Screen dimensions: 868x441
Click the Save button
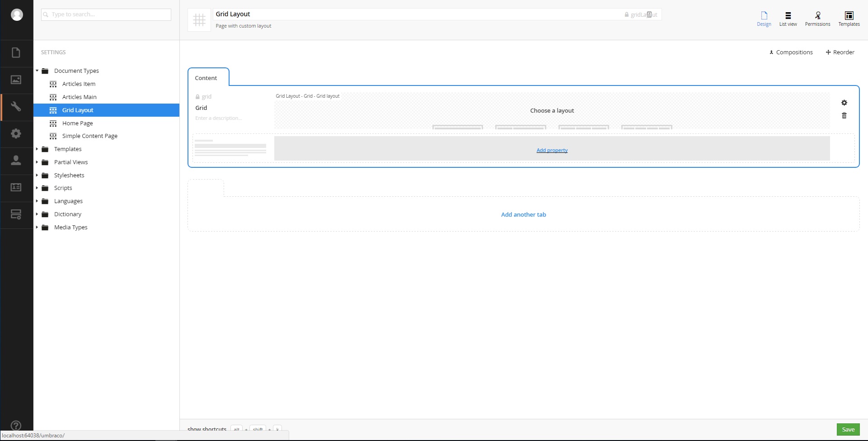[848, 430]
